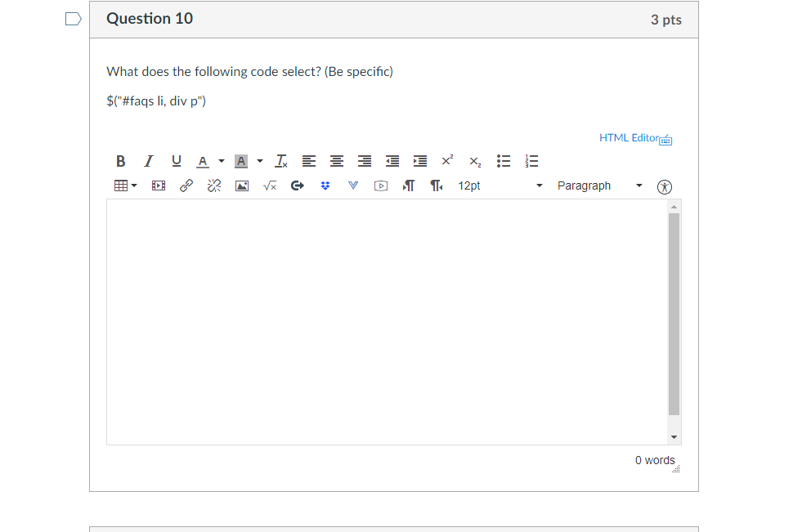Image resolution: width=802 pixels, height=532 pixels.
Task: Set left-to-right text direction
Action: click(x=409, y=186)
